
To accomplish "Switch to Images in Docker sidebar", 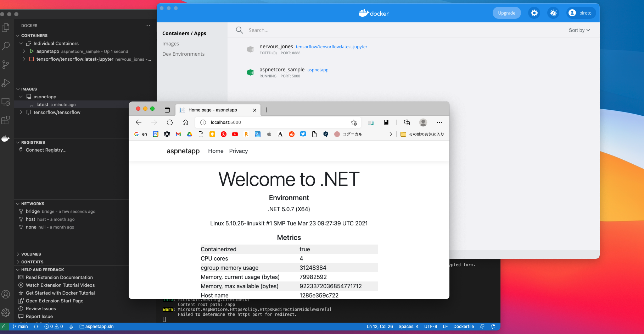I will [x=170, y=44].
